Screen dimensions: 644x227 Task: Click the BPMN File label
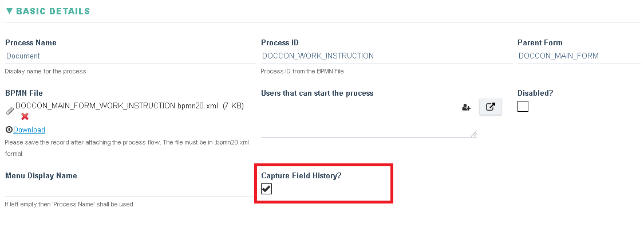pyautogui.click(x=24, y=93)
